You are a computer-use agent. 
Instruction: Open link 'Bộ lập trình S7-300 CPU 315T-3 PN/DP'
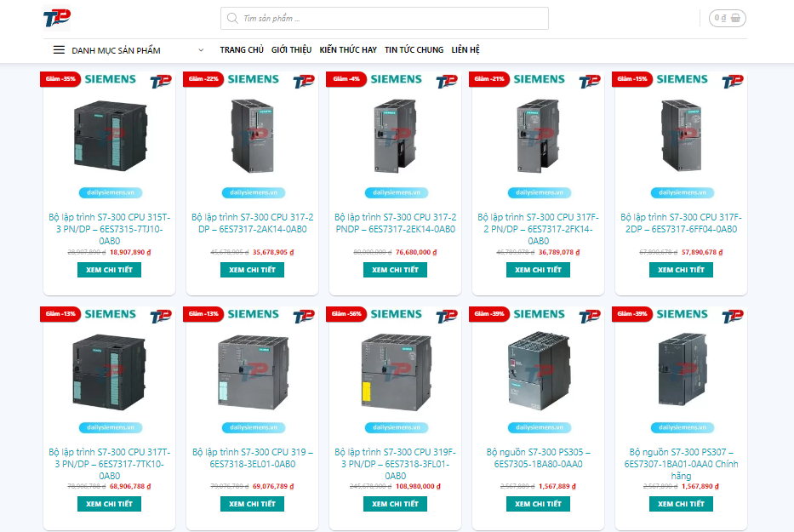pyautogui.click(x=110, y=228)
